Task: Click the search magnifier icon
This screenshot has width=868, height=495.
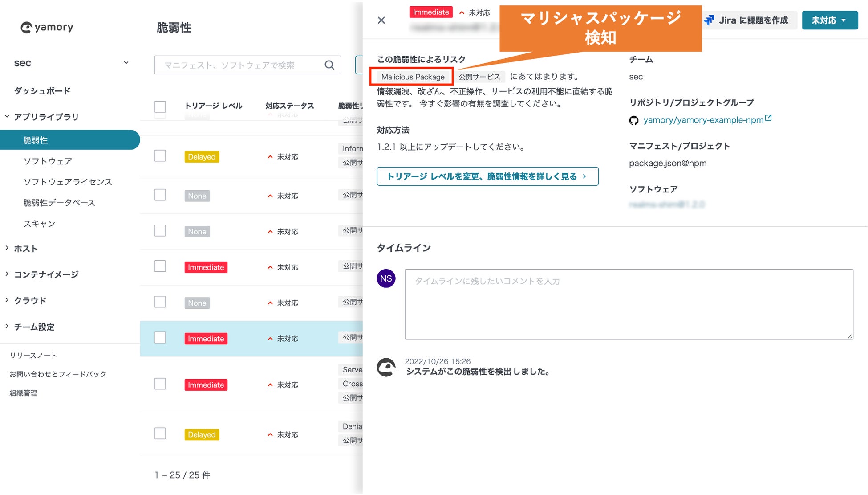Action: coord(329,65)
